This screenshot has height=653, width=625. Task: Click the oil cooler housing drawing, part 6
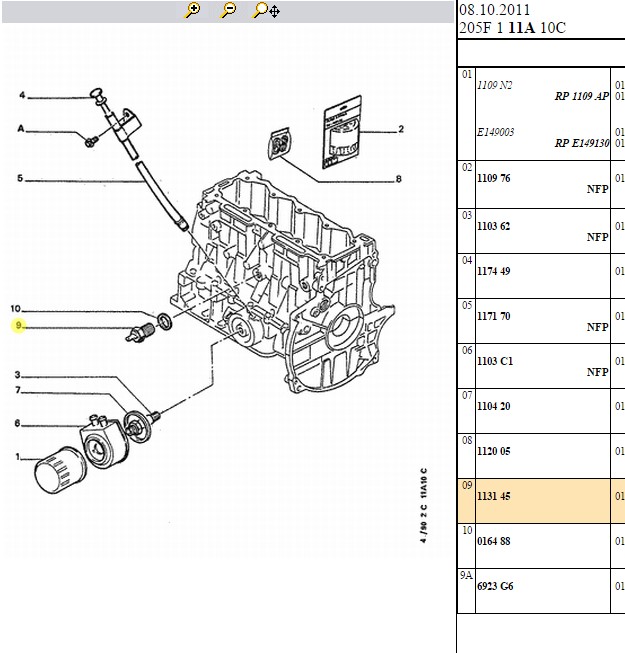[x=103, y=441]
